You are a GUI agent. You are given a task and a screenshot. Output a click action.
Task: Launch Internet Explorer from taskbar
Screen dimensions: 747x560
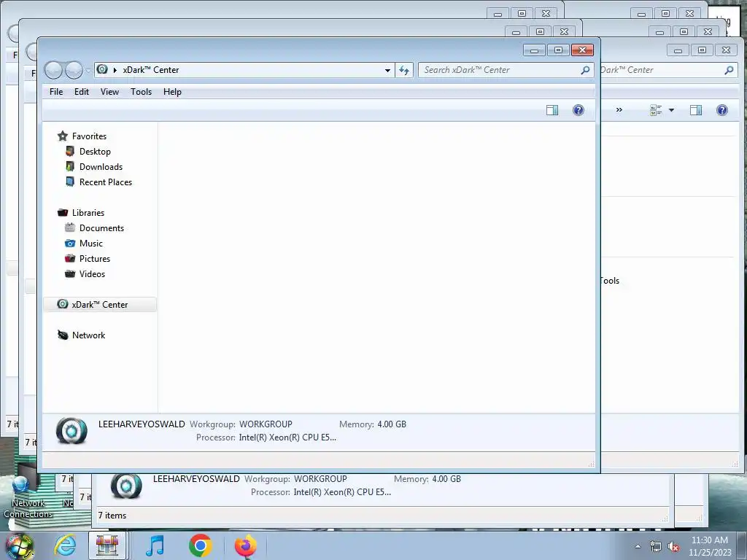65,545
